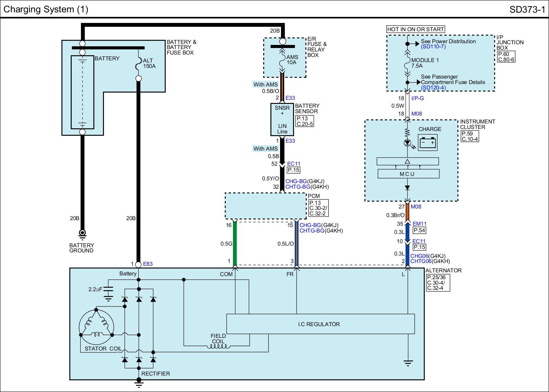Click the I/P-G connector link
549x392 pixels.
click(418, 98)
